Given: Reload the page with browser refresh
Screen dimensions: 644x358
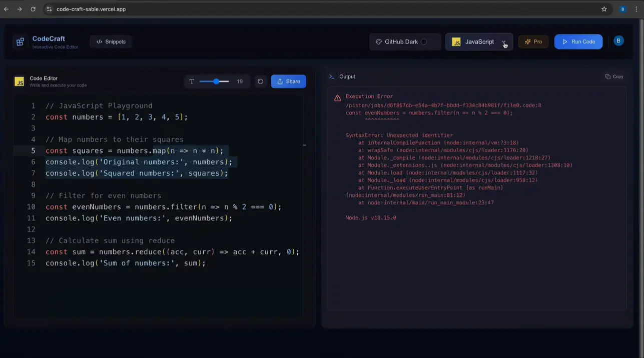Looking at the screenshot, I should [33, 9].
